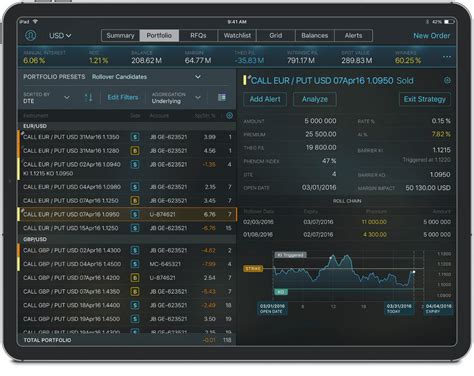Select row CALL EUR / PUT USD 31Mar16 1.1280
Image resolution: width=474 pixels, height=376 pixels.
pos(127,151)
